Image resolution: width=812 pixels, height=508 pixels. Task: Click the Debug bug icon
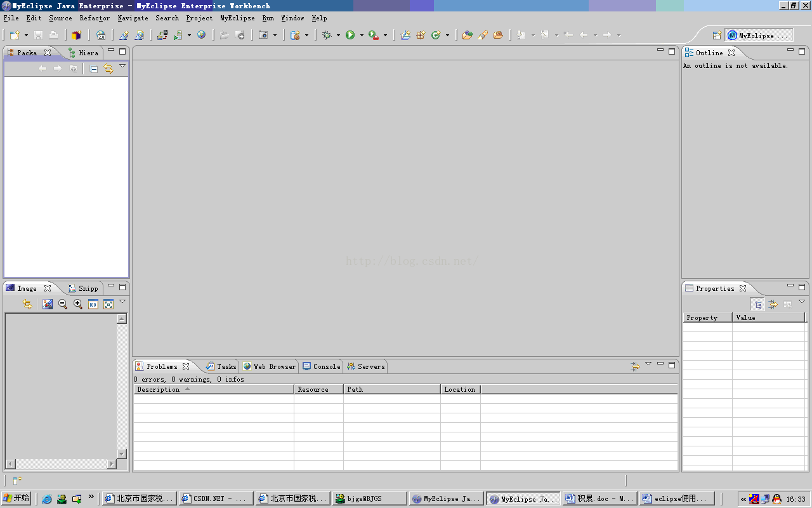(327, 36)
